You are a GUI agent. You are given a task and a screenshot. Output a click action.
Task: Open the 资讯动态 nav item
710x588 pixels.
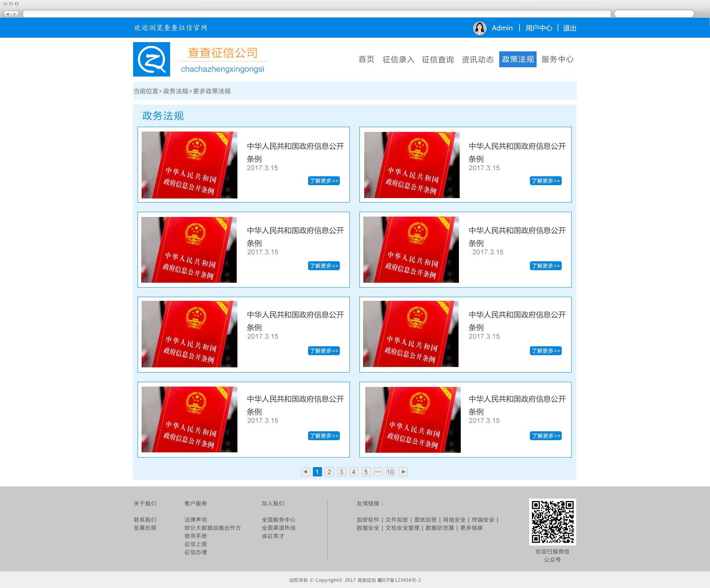[x=477, y=59]
